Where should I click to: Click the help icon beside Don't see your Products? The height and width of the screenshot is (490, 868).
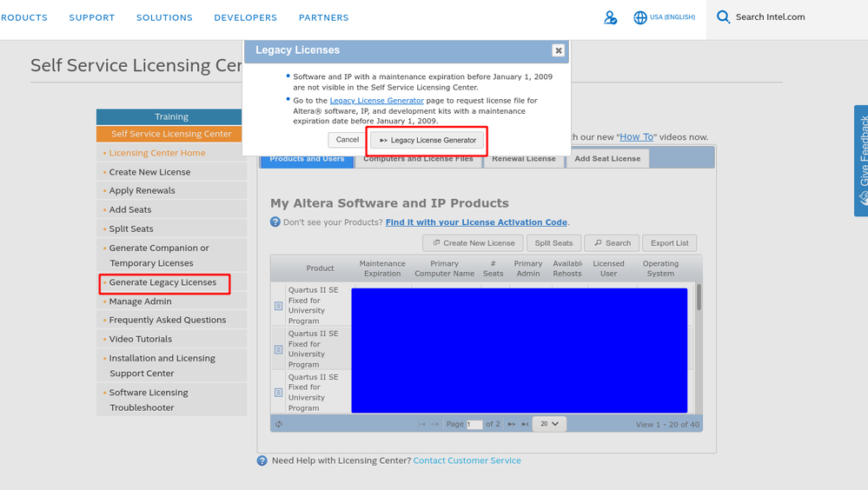tap(275, 222)
